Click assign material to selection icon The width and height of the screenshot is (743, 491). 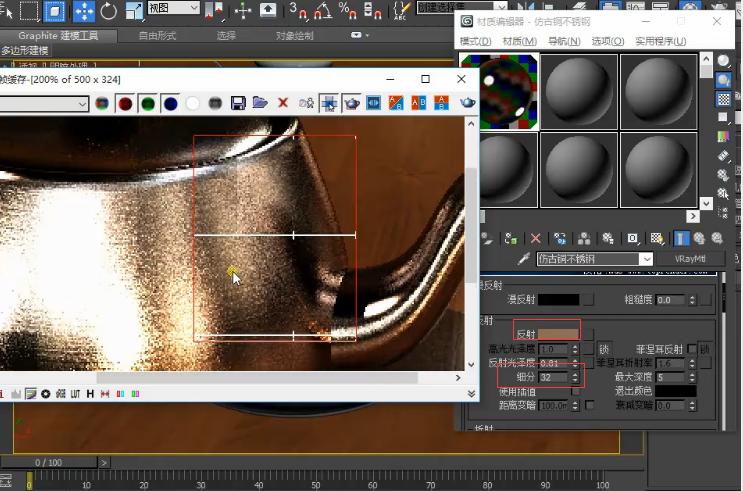511,238
